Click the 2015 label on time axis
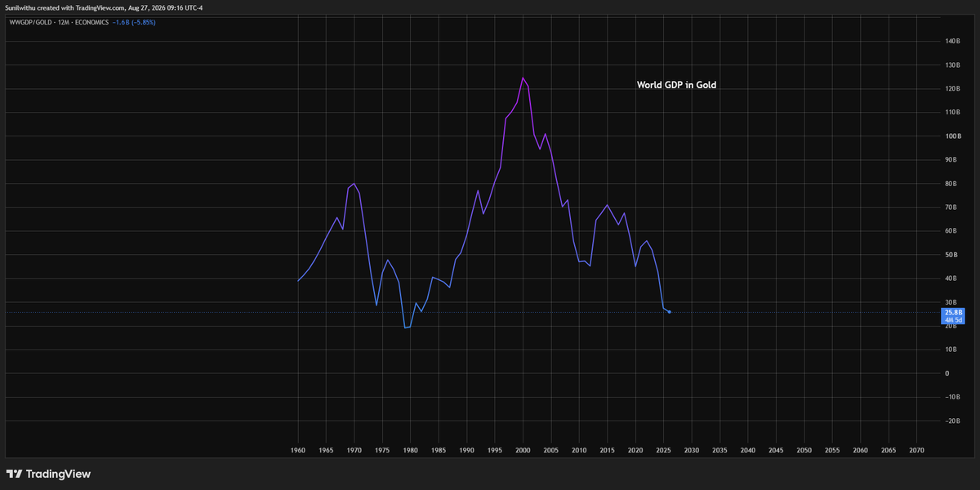Viewport: 980px width, 490px height. click(607, 450)
